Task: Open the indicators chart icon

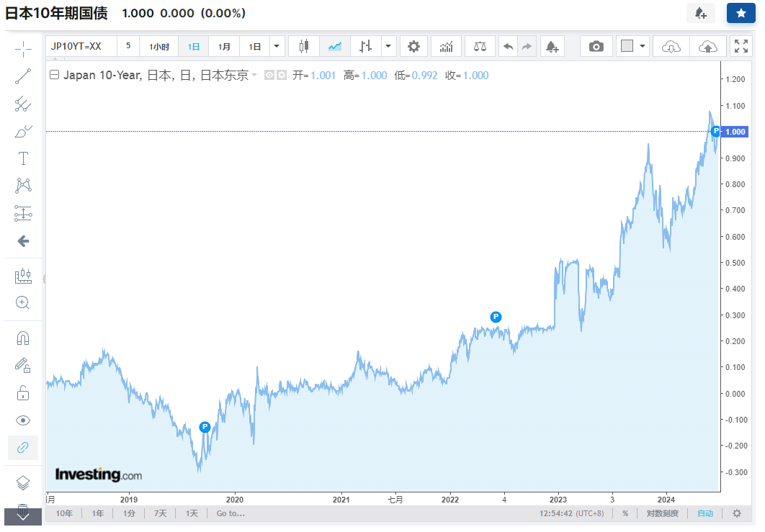Action: (x=446, y=47)
